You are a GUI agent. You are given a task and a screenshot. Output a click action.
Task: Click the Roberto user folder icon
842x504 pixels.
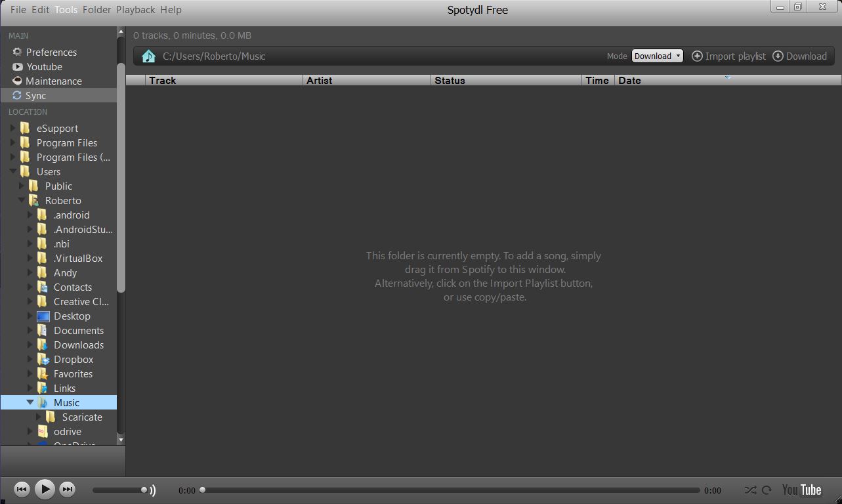click(34, 200)
